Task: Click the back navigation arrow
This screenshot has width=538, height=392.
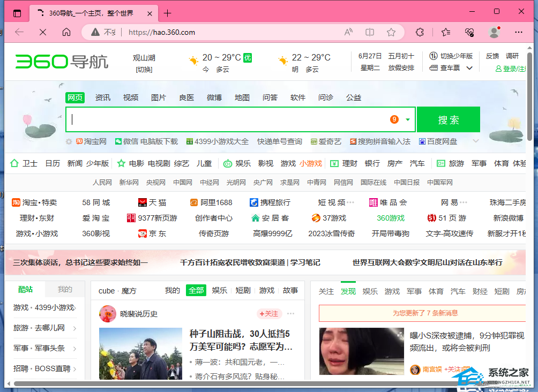Action: coord(19,32)
